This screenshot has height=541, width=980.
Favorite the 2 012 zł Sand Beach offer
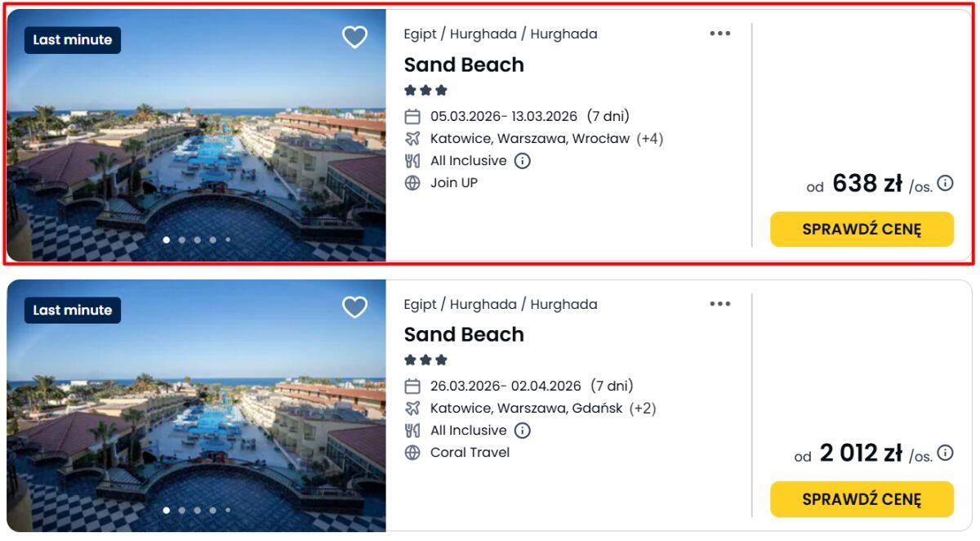pyautogui.click(x=354, y=307)
